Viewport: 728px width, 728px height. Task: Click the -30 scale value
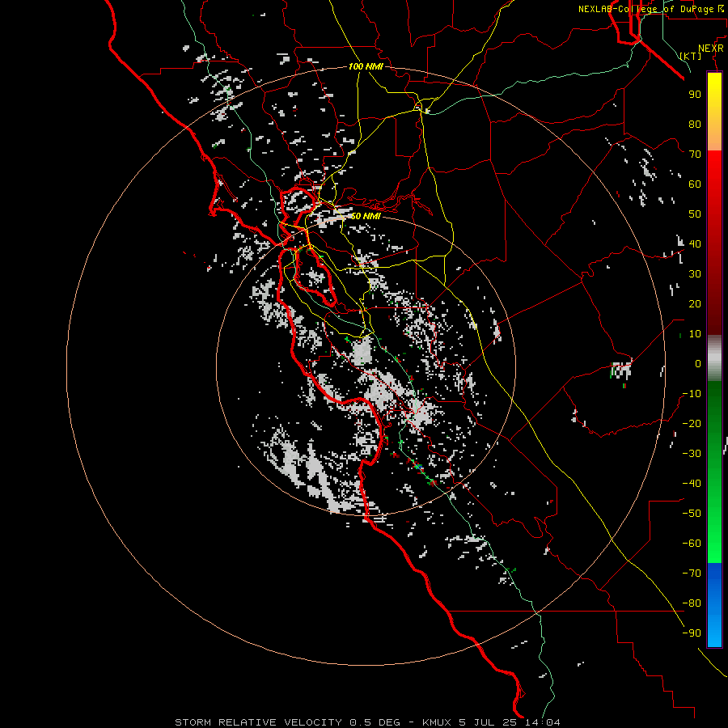point(692,454)
